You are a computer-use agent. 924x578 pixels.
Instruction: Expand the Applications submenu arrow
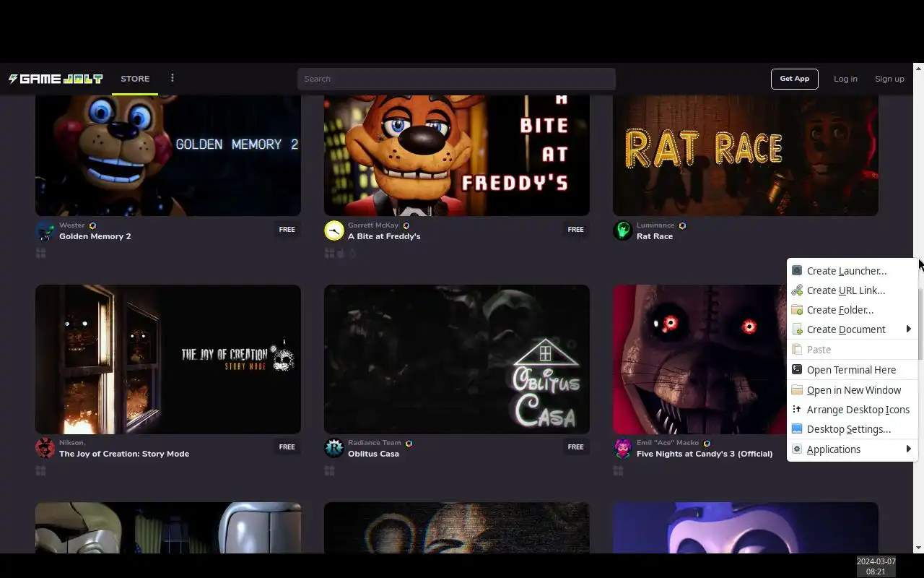pyautogui.click(x=908, y=449)
